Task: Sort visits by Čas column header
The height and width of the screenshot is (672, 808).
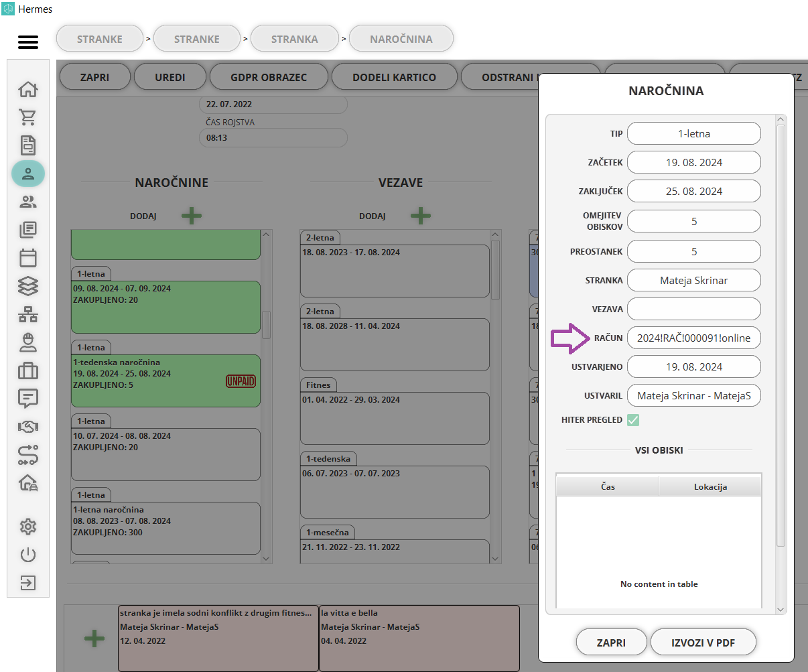Action: tap(608, 486)
